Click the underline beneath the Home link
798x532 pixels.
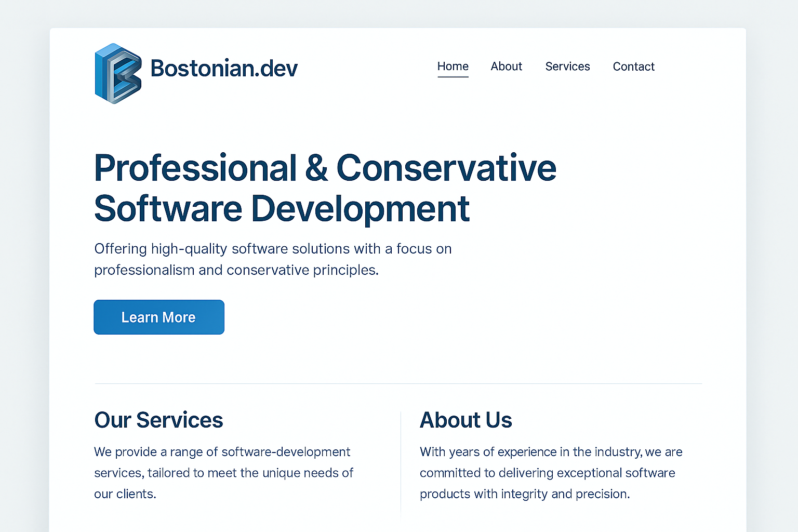coord(453,77)
